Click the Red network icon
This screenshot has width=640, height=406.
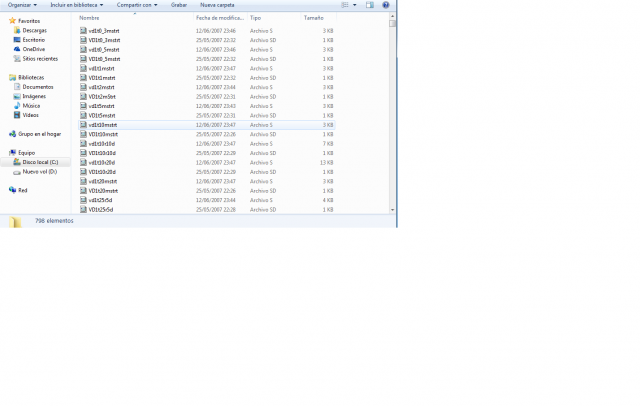pos(22,189)
